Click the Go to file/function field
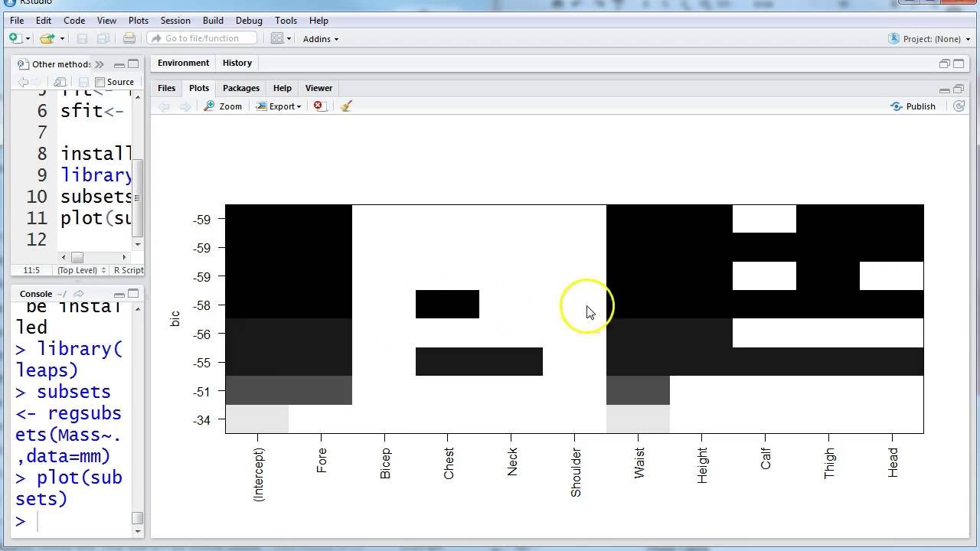 pos(201,38)
